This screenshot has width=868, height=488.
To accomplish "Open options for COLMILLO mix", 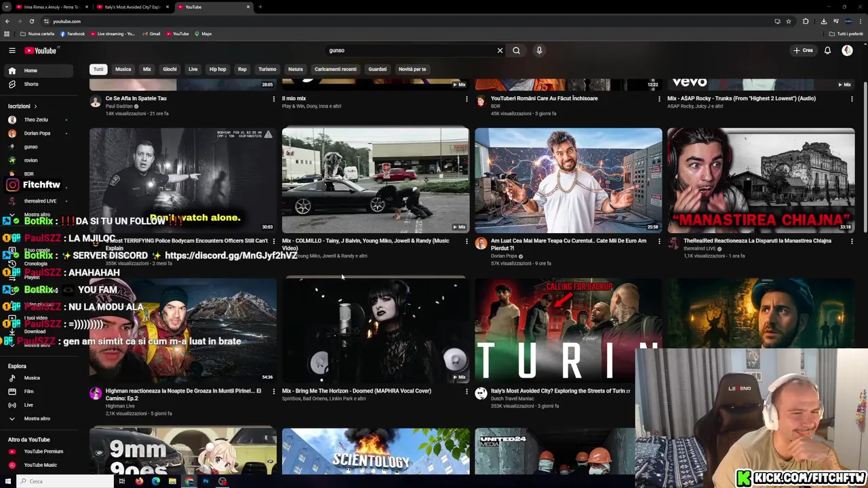I will pyautogui.click(x=467, y=241).
